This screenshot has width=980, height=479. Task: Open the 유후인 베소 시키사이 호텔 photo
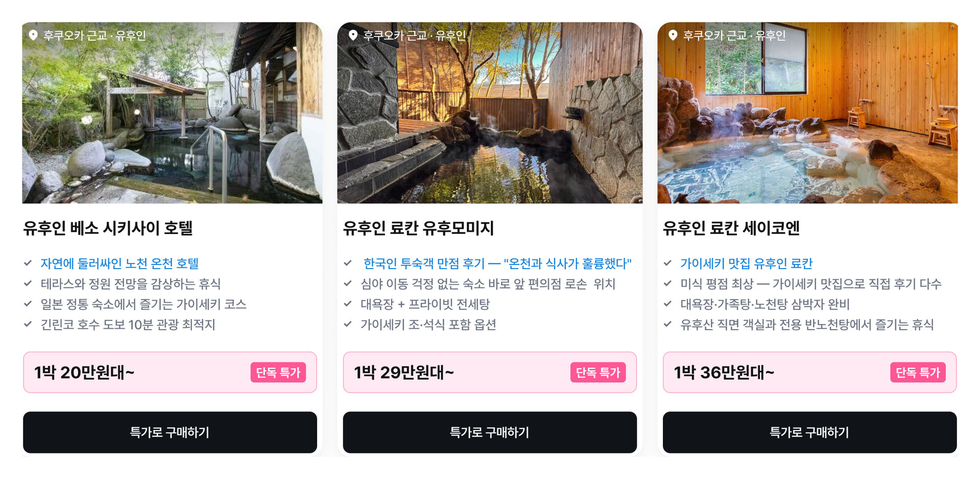(x=172, y=113)
